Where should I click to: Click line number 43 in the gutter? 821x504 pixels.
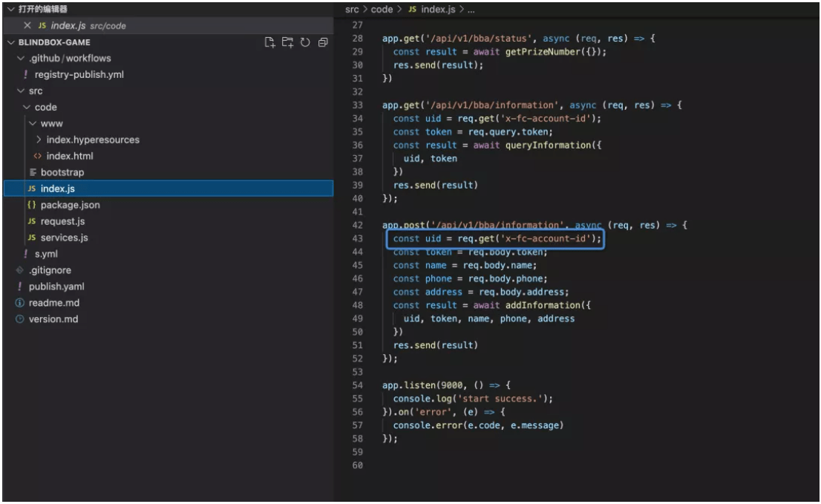point(357,239)
